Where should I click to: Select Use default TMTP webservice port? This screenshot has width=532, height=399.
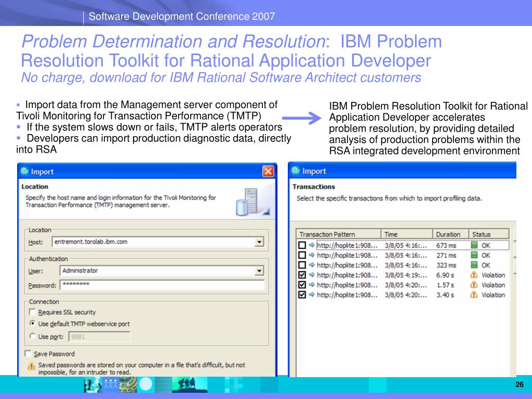33,323
